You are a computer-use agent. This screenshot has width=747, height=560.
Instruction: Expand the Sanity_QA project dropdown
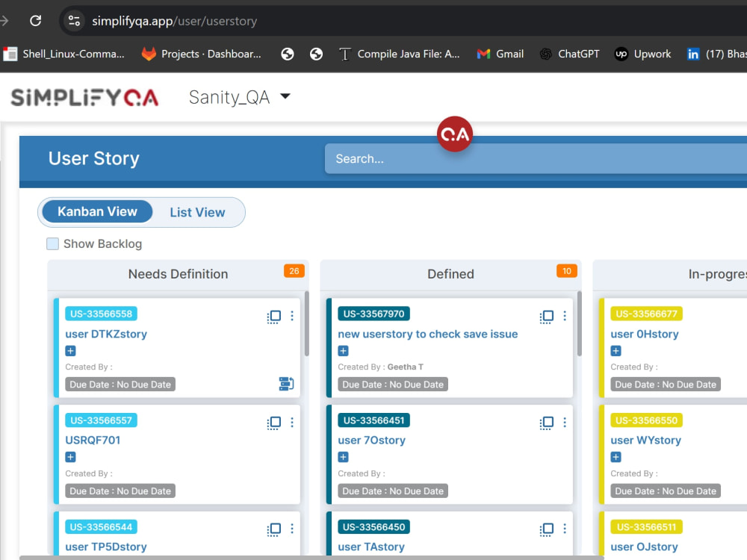240,97
